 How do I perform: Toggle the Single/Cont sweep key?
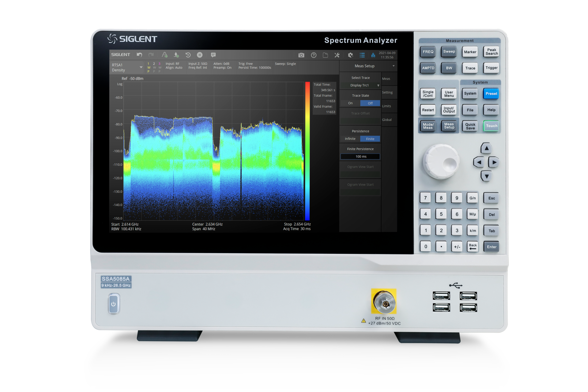428,94
